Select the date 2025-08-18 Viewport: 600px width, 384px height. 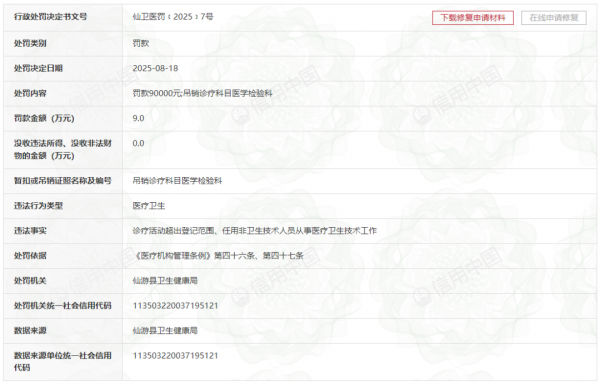155,68
